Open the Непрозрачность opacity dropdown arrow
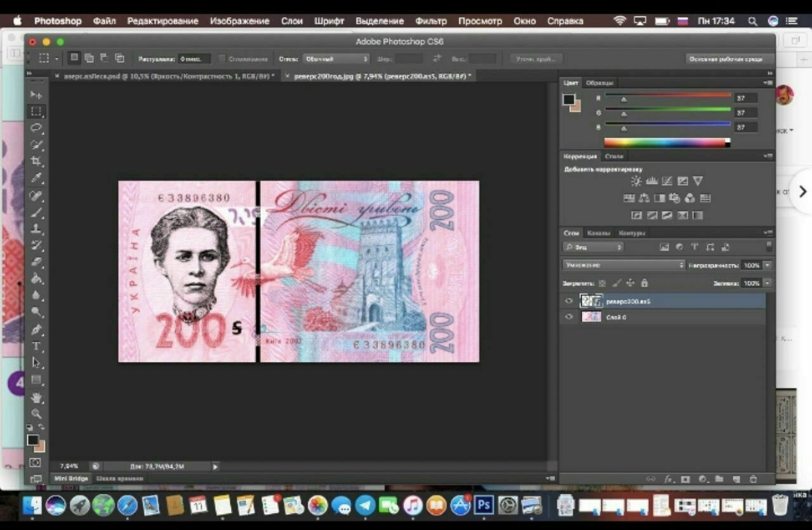This screenshot has width=812, height=530. [768, 265]
